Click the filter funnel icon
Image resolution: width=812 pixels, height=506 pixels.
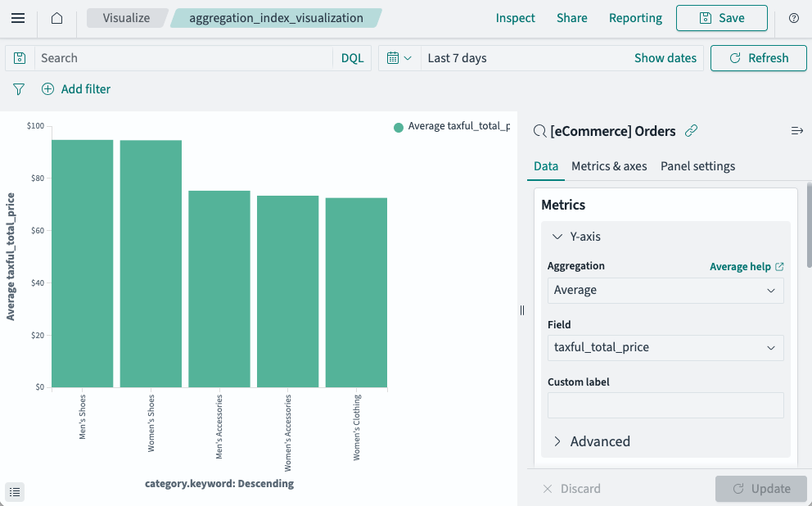click(x=19, y=89)
